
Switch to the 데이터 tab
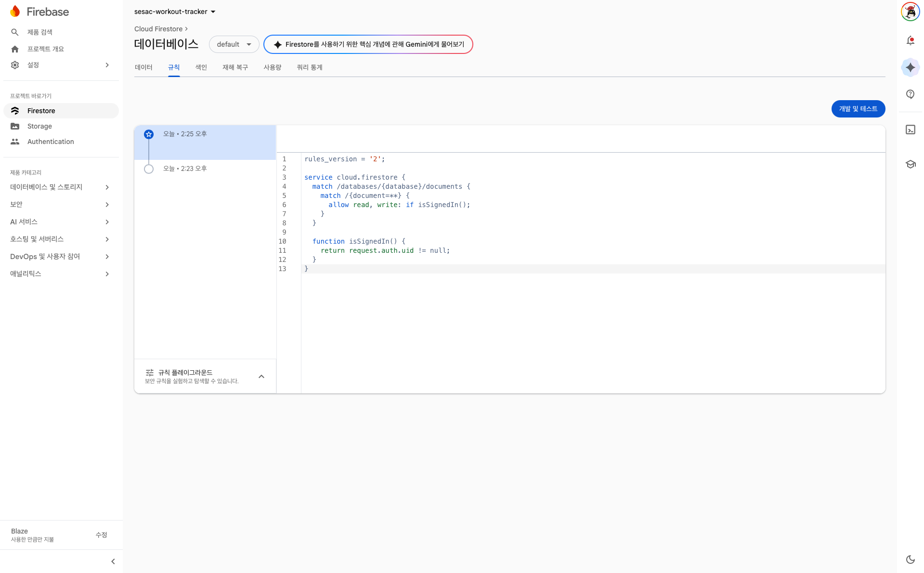[x=143, y=67]
